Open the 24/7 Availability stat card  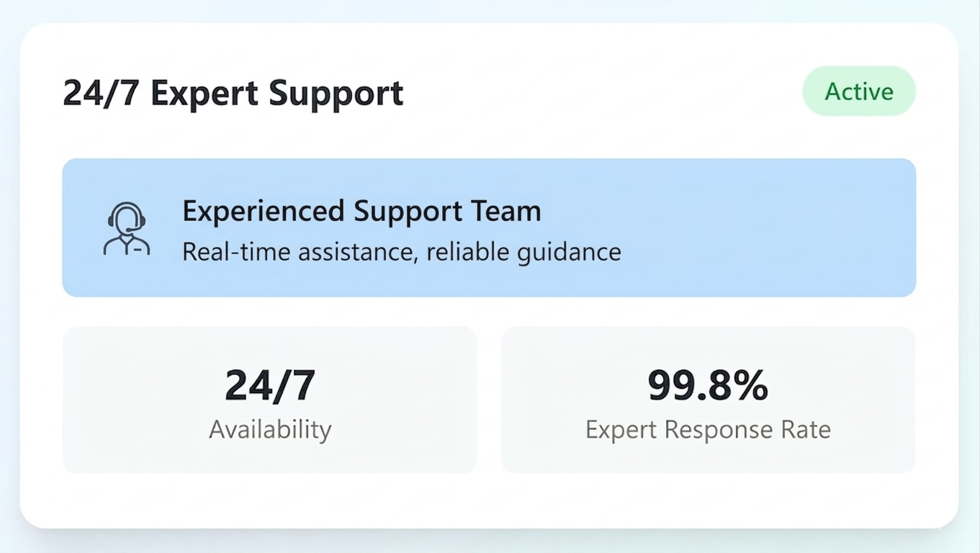pos(270,400)
